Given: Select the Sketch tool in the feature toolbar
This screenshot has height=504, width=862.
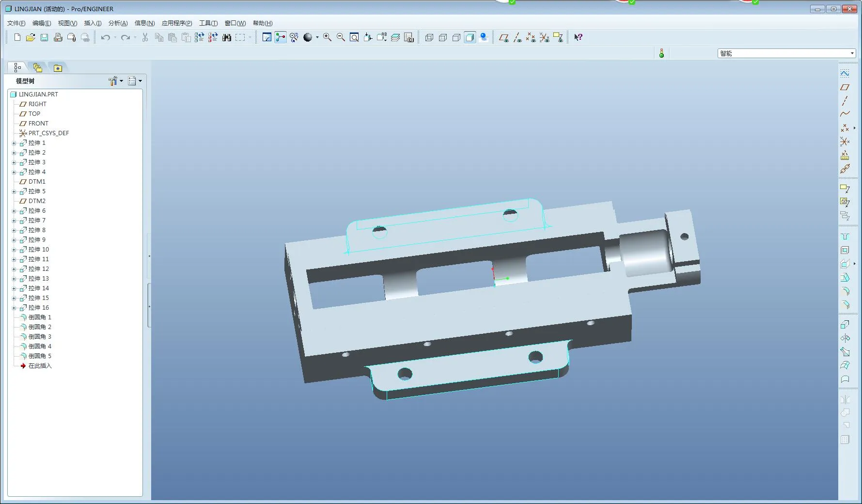Looking at the screenshot, I should [x=845, y=74].
